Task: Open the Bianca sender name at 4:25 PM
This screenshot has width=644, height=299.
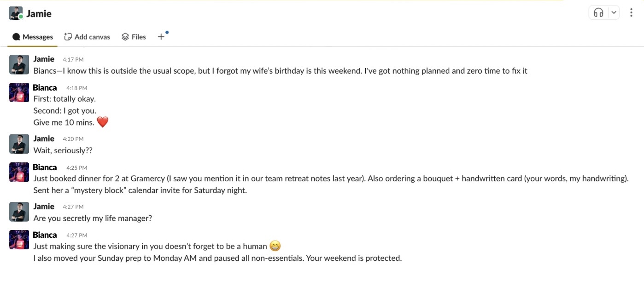Action: click(45, 167)
